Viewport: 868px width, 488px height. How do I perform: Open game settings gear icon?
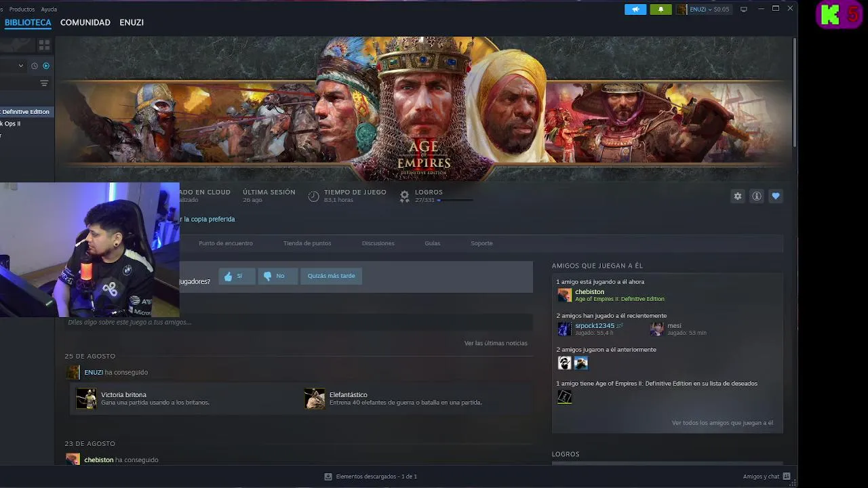pyautogui.click(x=738, y=196)
